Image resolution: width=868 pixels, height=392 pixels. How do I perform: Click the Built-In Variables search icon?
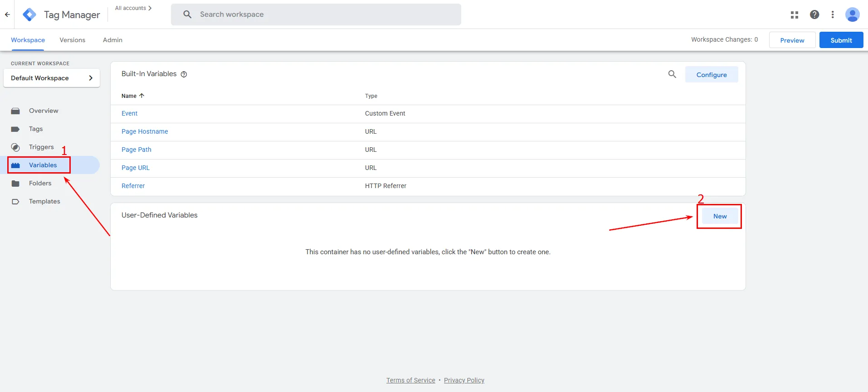click(672, 74)
